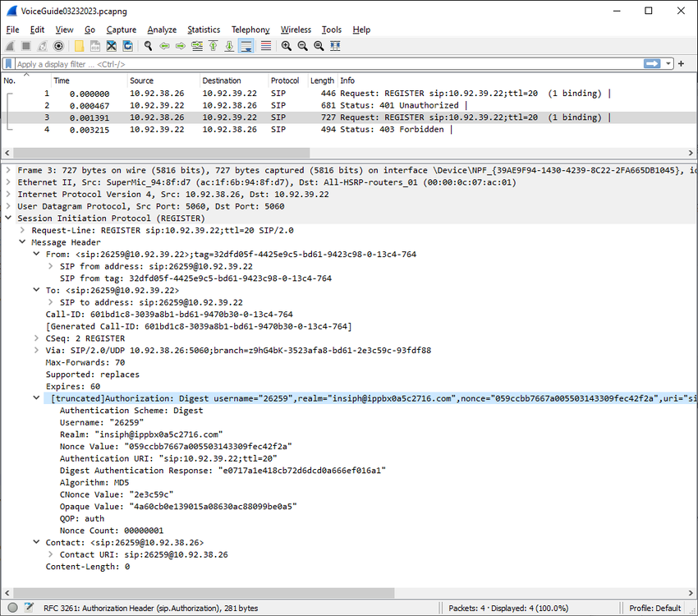
Task: Click the expert information circle in status bar
Action: tap(12, 608)
